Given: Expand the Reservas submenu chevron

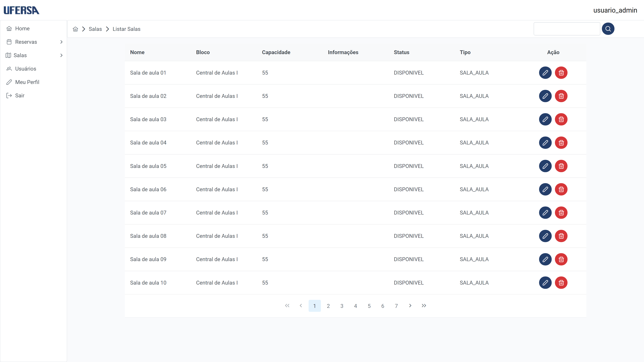Looking at the screenshot, I should pos(61,42).
